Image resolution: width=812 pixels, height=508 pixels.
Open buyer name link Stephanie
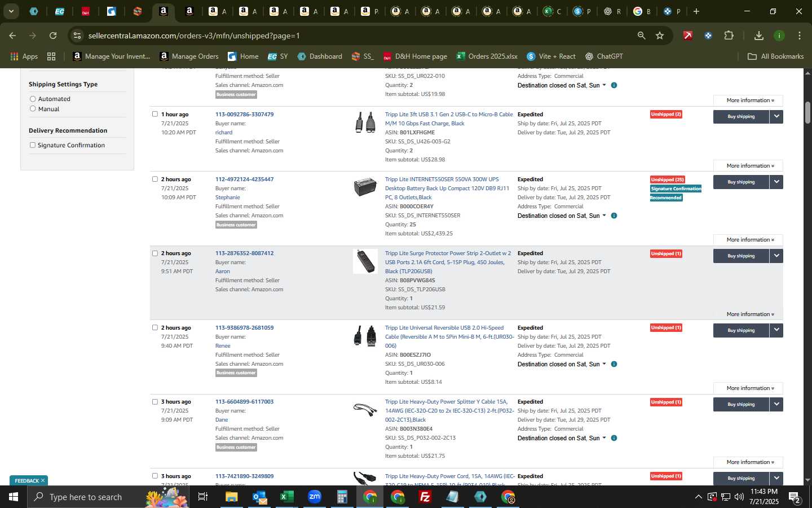pyautogui.click(x=228, y=198)
